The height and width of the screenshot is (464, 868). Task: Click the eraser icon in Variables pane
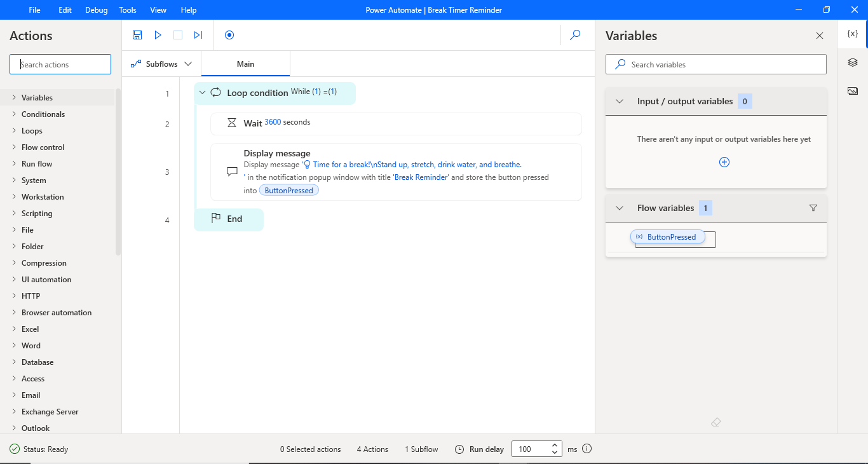[716, 422]
